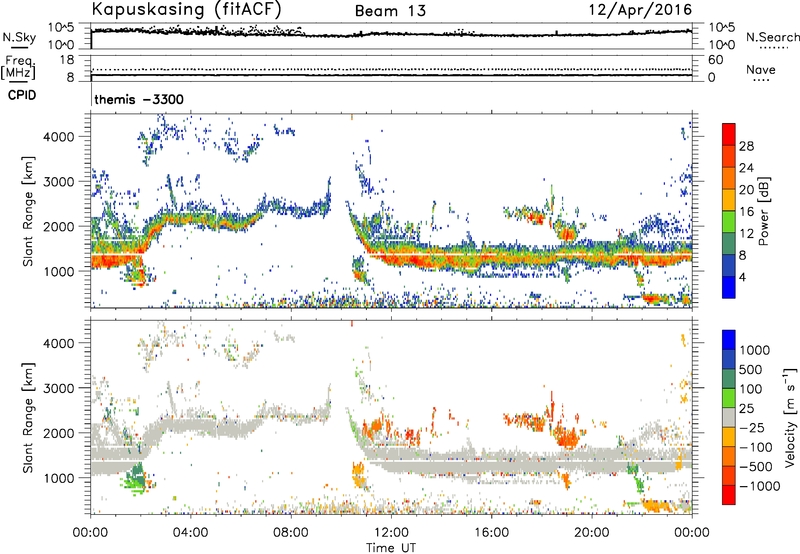Screen dimensions: 800x554
Task: Select the 'Power [dB]' color bar title
Action: [763, 211]
